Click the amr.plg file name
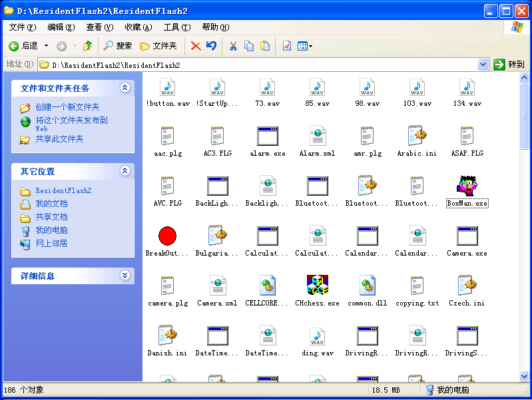This screenshot has height=400, width=532. 368,154
